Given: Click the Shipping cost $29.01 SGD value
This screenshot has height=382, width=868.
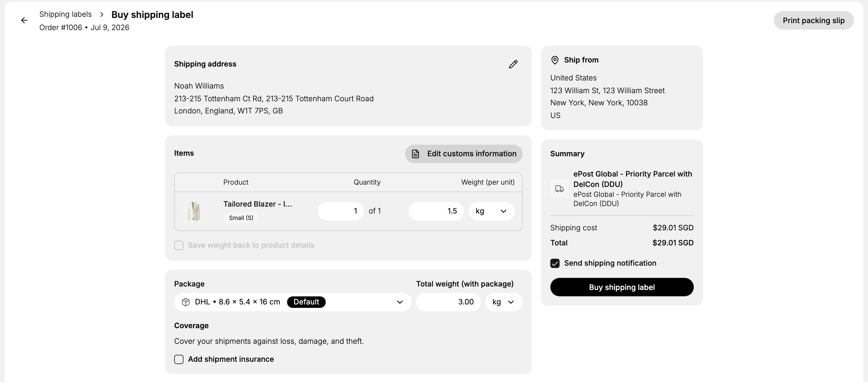Looking at the screenshot, I should [673, 228].
